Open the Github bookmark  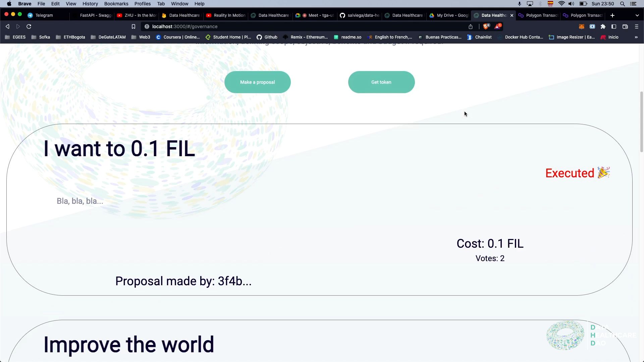267,37
